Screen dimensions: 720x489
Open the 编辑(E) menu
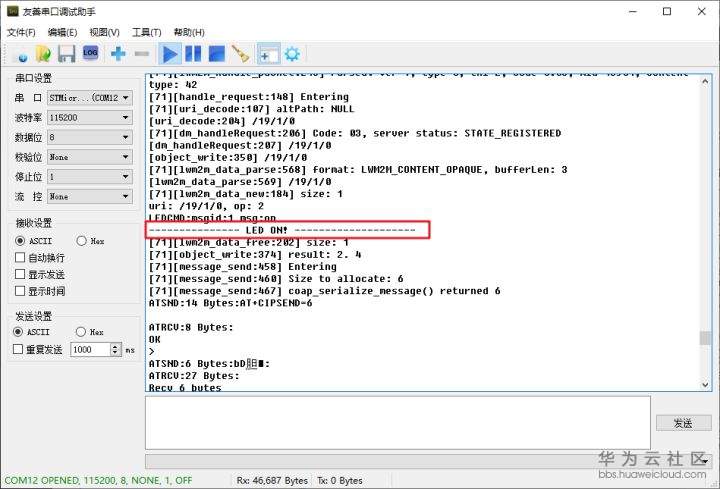[62, 32]
